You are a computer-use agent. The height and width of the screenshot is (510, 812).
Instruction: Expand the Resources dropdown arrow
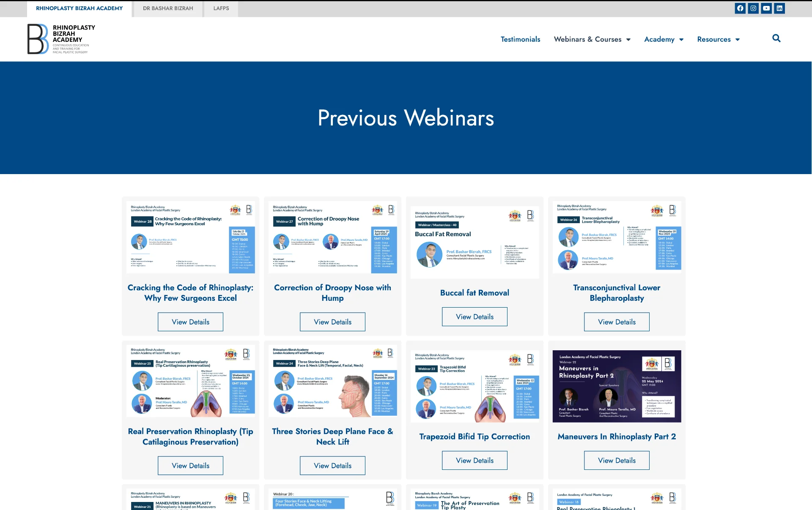(x=738, y=40)
